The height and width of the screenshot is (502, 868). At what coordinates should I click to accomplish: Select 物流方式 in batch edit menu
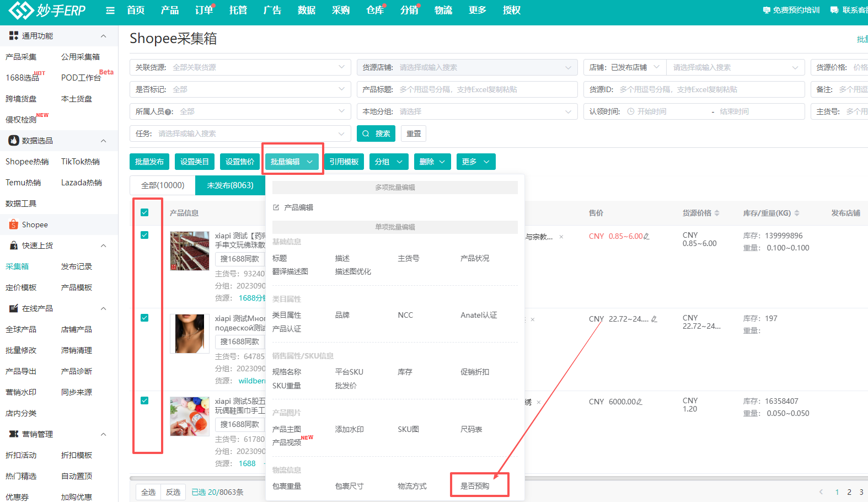[412, 486]
